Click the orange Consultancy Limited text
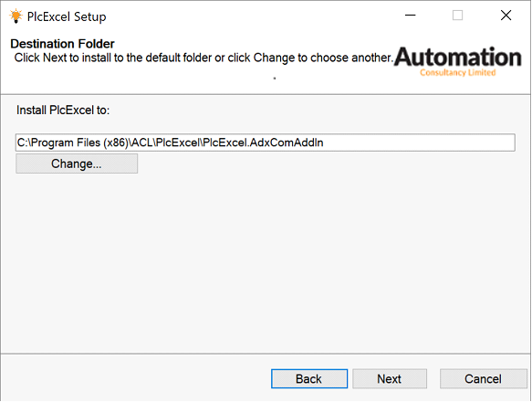 [458, 72]
